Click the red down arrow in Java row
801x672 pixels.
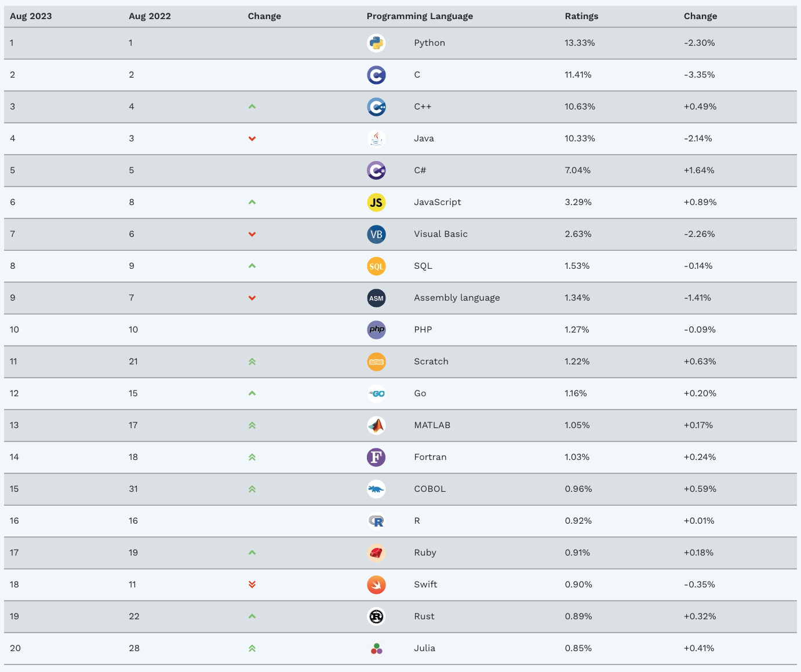[x=252, y=138]
